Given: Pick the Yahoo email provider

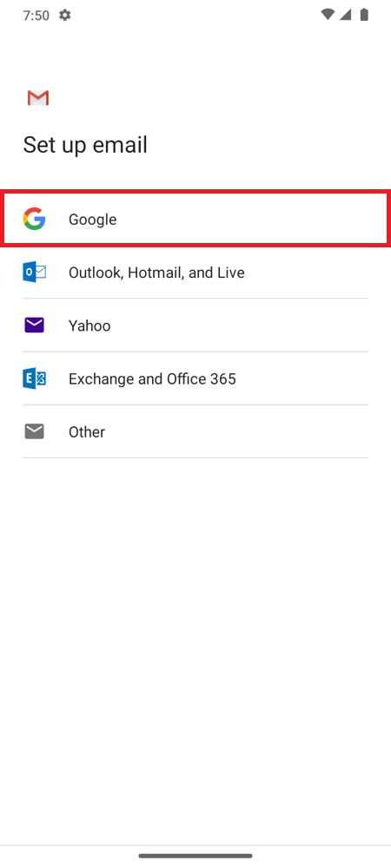Looking at the screenshot, I should click(x=195, y=325).
